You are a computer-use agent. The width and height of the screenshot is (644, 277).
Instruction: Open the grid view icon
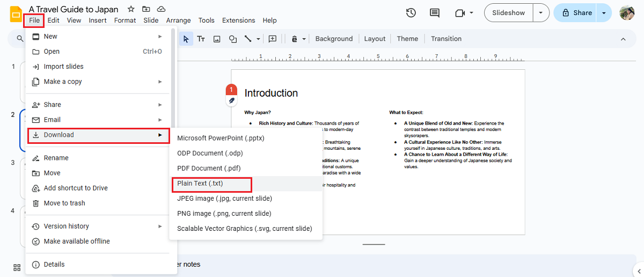[17, 267]
